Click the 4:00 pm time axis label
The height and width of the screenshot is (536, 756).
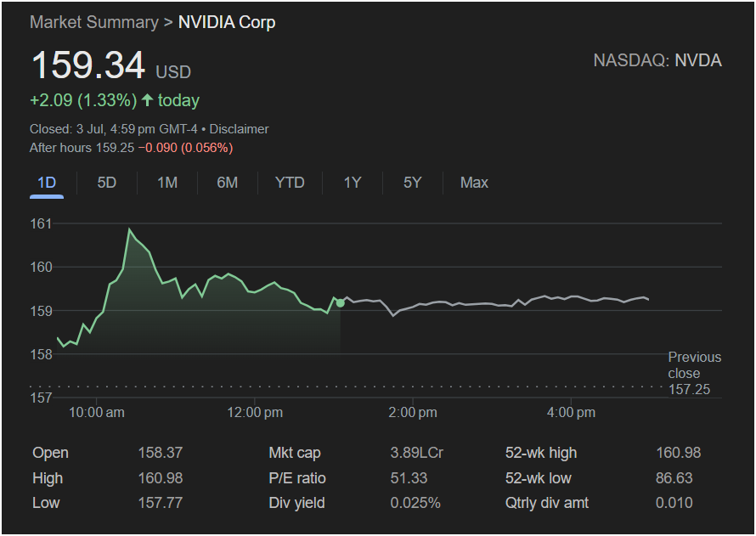[571, 413]
